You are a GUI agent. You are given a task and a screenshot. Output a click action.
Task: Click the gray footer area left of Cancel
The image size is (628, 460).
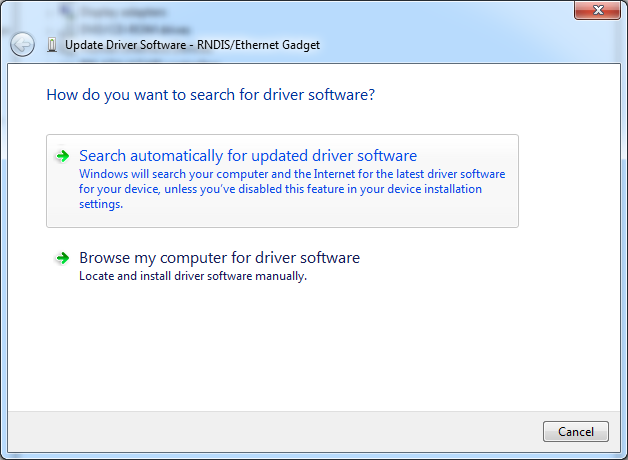point(280,431)
